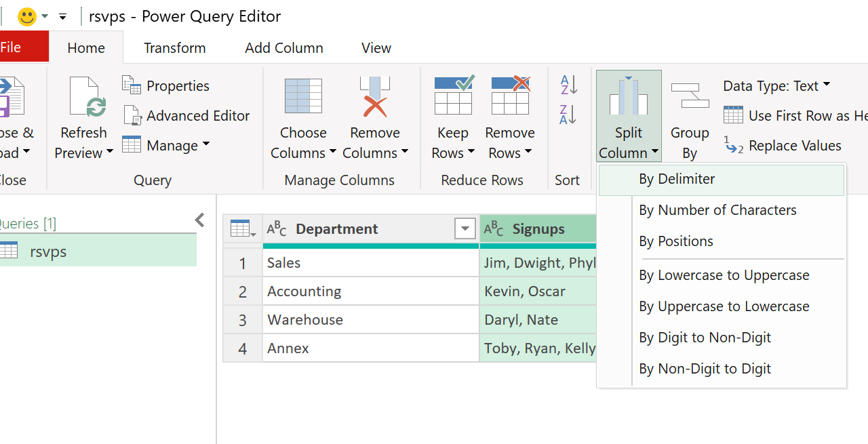Choose By Delimiter from split menu

677,180
